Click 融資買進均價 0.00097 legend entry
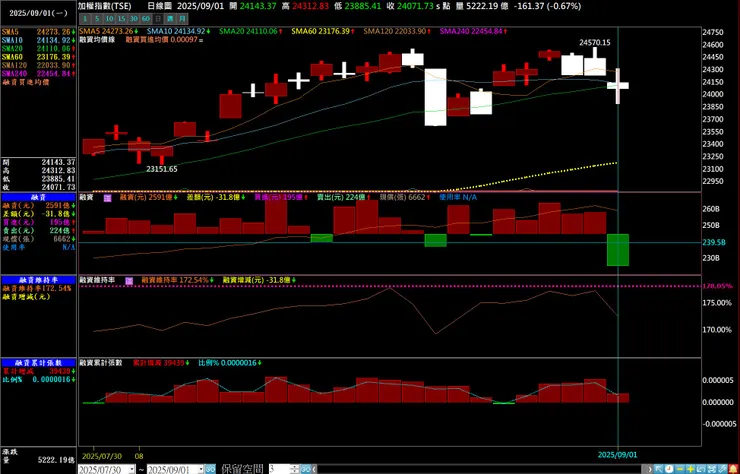Viewport: 740px width, 474px height. (x=162, y=41)
